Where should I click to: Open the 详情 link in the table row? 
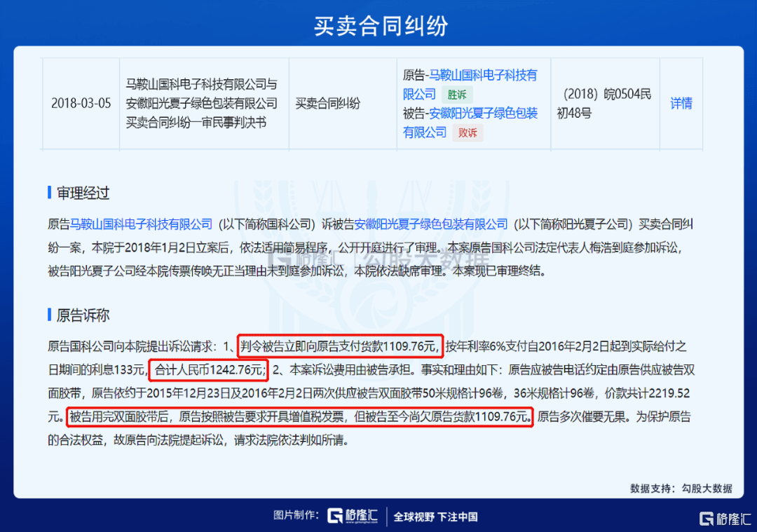click(681, 103)
